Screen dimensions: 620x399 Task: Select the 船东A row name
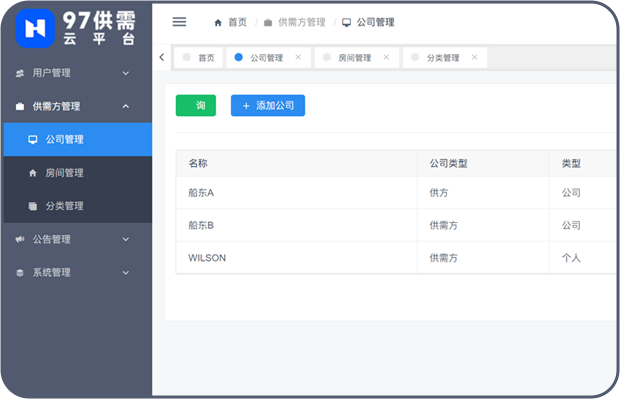[201, 193]
